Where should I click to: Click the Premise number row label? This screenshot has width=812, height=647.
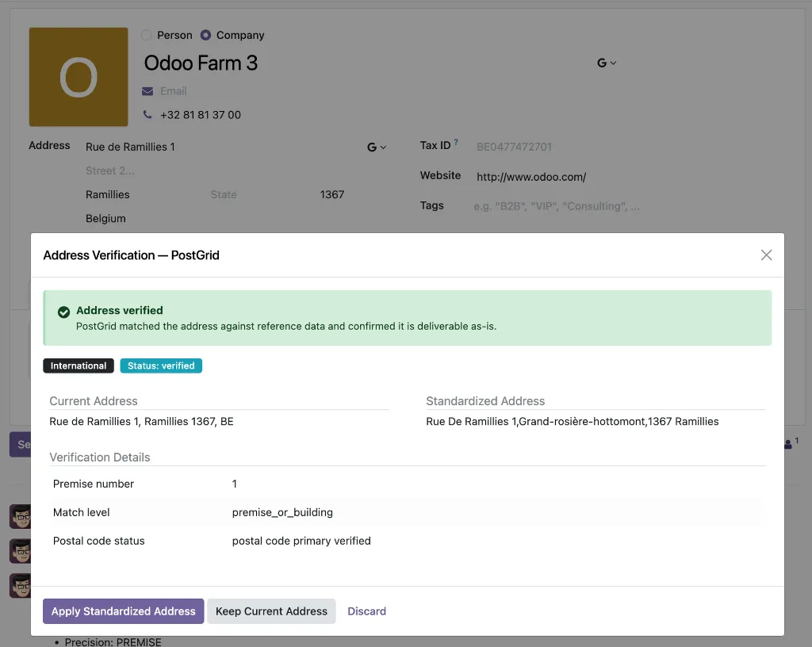94,484
